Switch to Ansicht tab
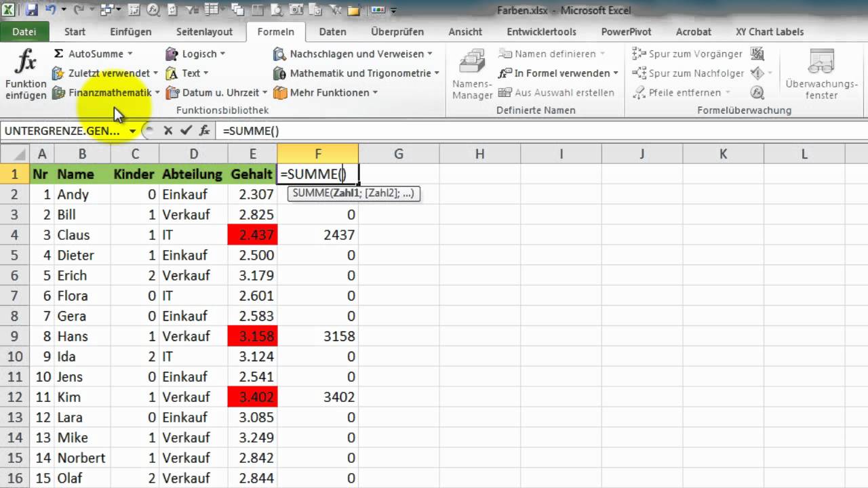 (465, 31)
